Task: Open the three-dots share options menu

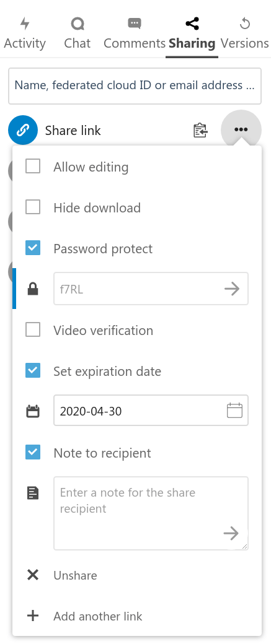Action: (x=241, y=130)
